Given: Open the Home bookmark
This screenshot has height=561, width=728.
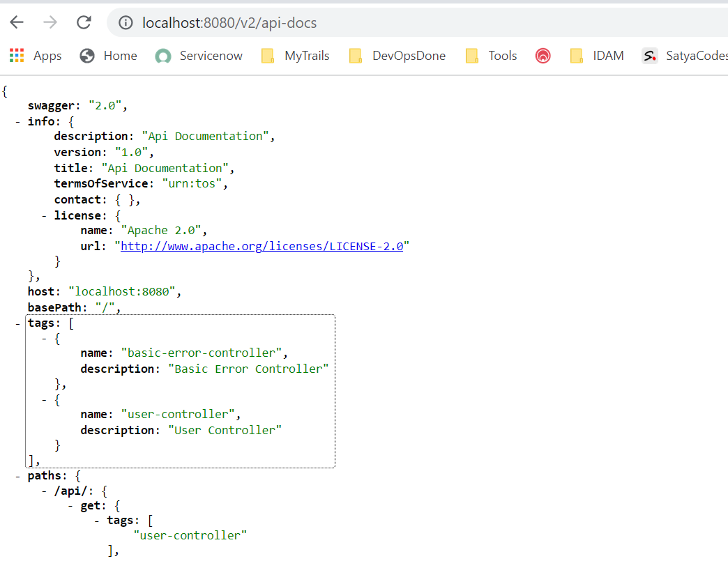Looking at the screenshot, I should pos(108,56).
